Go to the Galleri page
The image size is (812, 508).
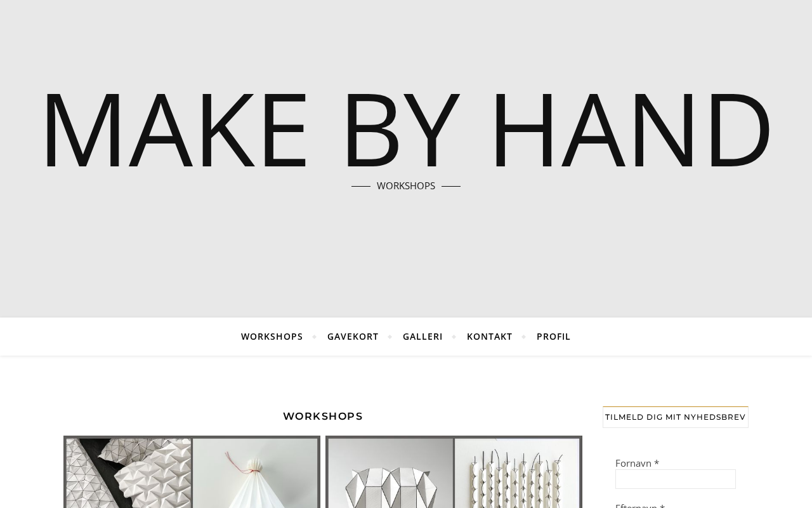coord(422,337)
